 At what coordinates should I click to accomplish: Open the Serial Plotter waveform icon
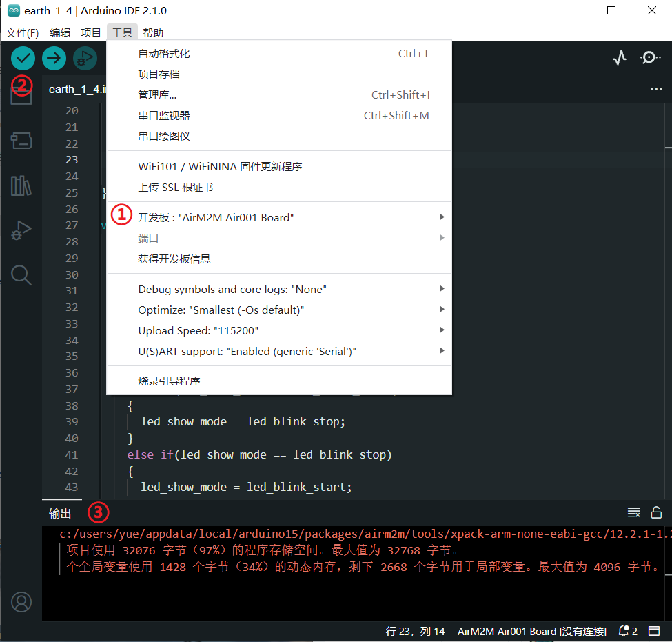click(620, 58)
